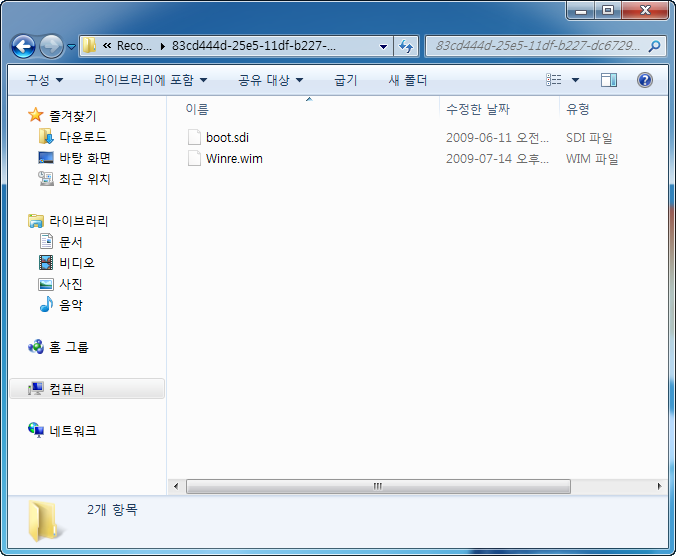
Task: Open help with the question mark icon
Action: [x=645, y=80]
